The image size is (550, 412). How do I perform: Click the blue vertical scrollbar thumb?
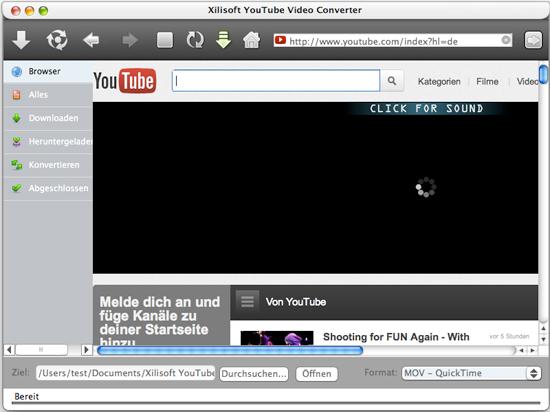coord(543,74)
